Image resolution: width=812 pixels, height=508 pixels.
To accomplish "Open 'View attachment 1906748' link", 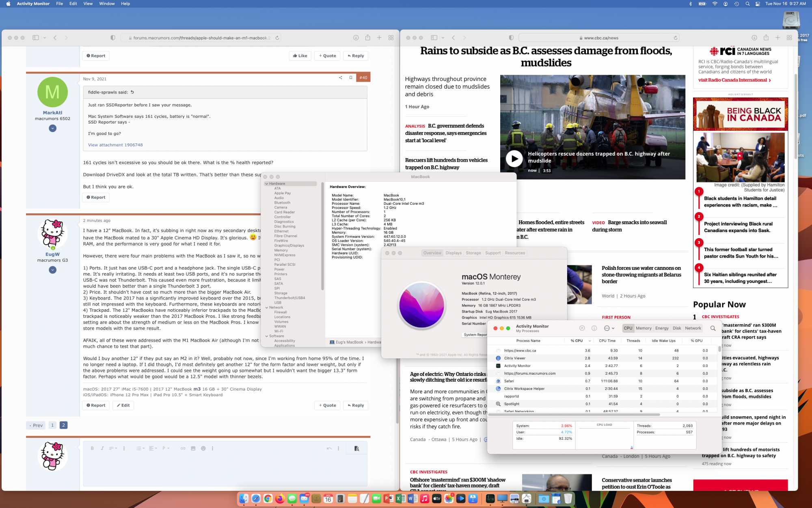I will point(115,145).
